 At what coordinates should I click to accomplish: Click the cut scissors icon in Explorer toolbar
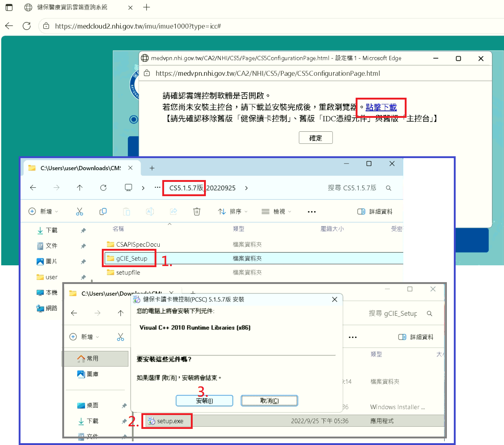(79, 212)
